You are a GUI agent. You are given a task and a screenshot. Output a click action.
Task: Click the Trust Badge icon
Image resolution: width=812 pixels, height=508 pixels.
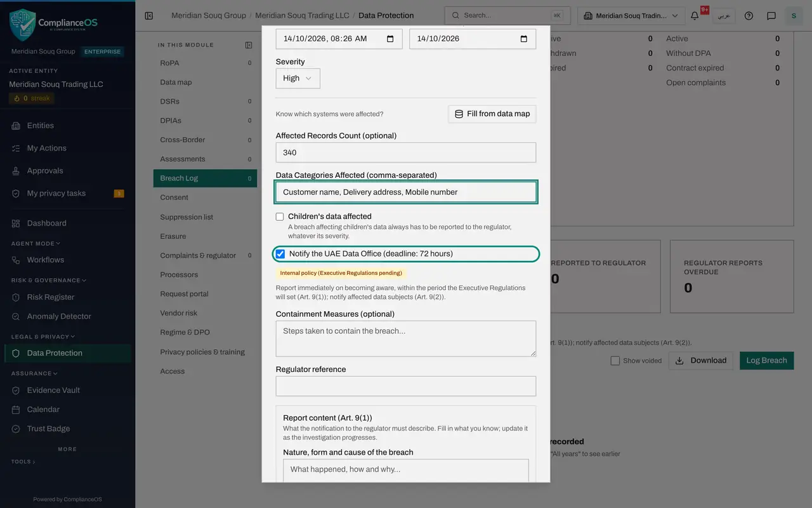pyautogui.click(x=16, y=429)
